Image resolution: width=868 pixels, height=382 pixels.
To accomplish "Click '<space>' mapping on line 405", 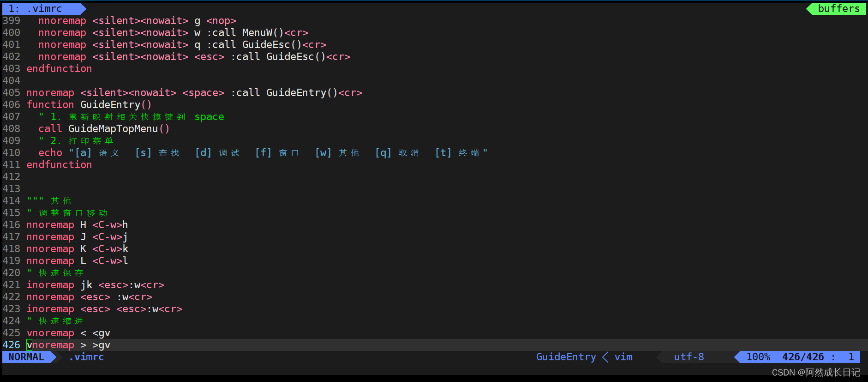I will (x=203, y=93).
